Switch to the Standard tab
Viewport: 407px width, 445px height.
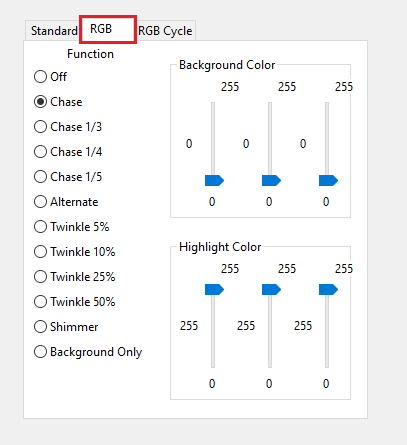click(x=54, y=31)
